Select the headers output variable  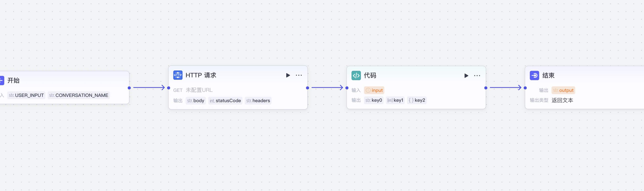[x=258, y=101]
